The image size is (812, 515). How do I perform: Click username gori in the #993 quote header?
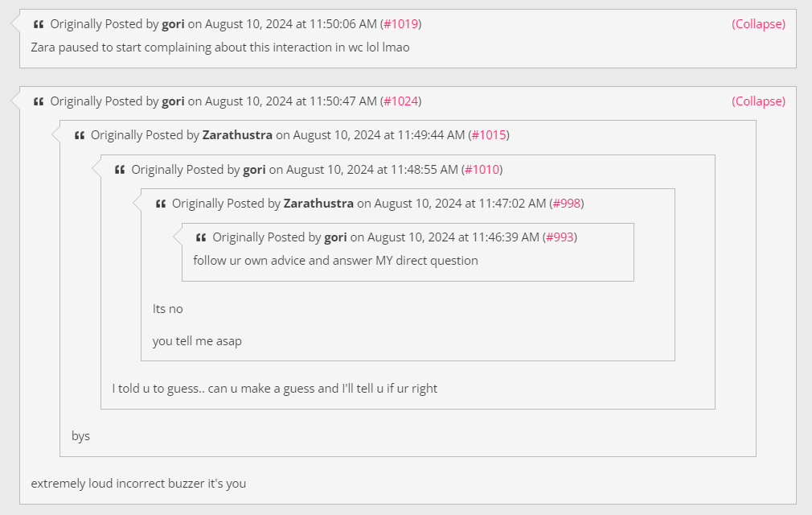pos(335,237)
